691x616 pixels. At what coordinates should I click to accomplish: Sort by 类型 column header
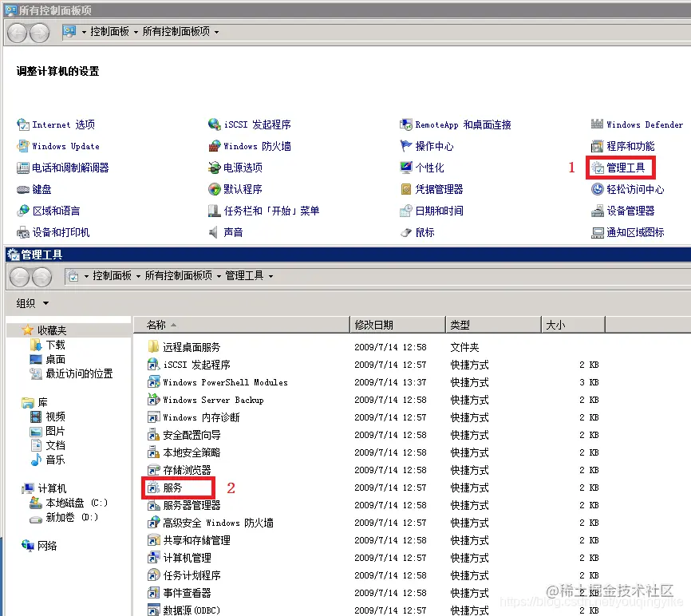coord(493,326)
